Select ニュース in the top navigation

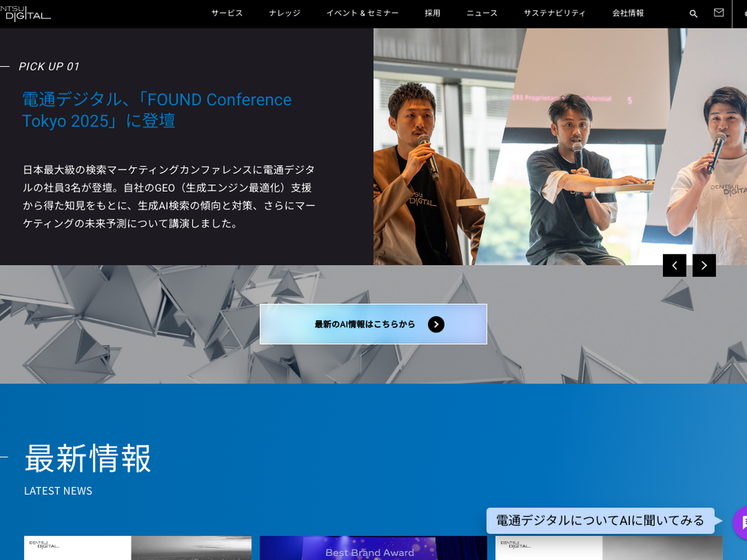482,13
